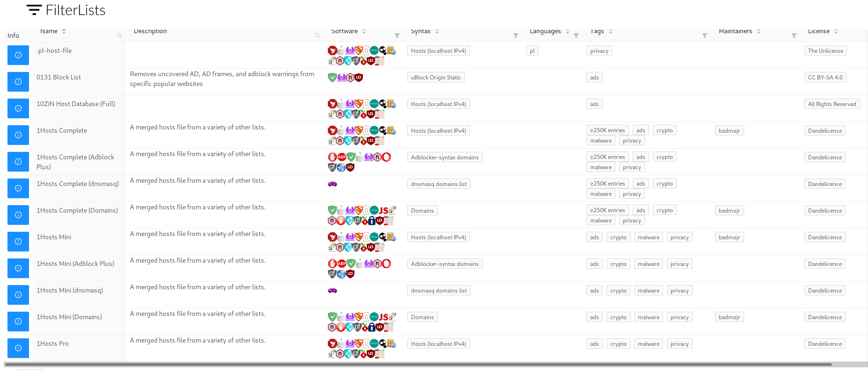
Task: Click JS icon in 1Hosts Mini (Domains) row
Action: click(383, 317)
